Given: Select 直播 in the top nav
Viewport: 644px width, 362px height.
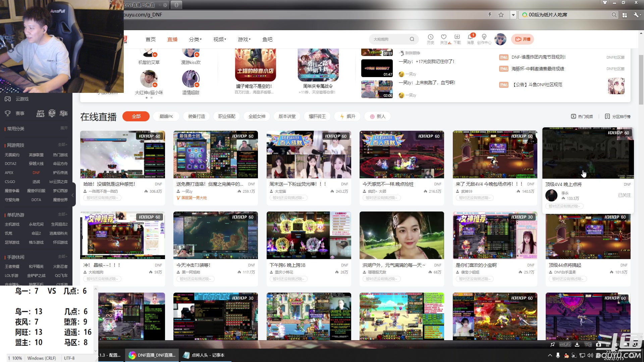Looking at the screenshot, I should [172, 39].
